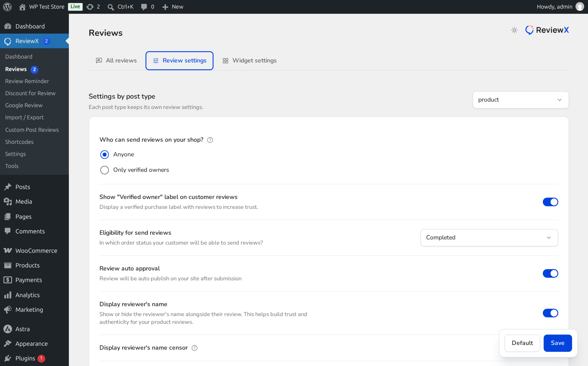The height and width of the screenshot is (366, 588).
Task: Select the 'Anyone' radio option
Action: click(105, 154)
